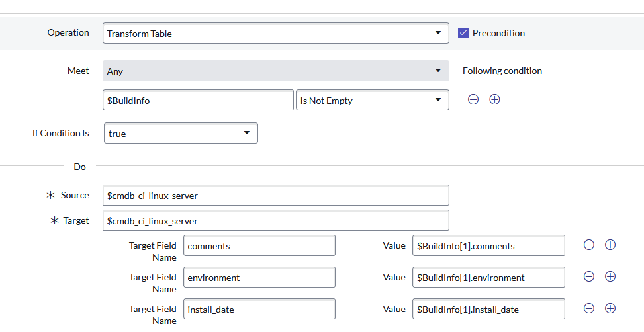Click the $BuildInfo[1].comments value field
The image size is (644, 332).
[x=488, y=245]
